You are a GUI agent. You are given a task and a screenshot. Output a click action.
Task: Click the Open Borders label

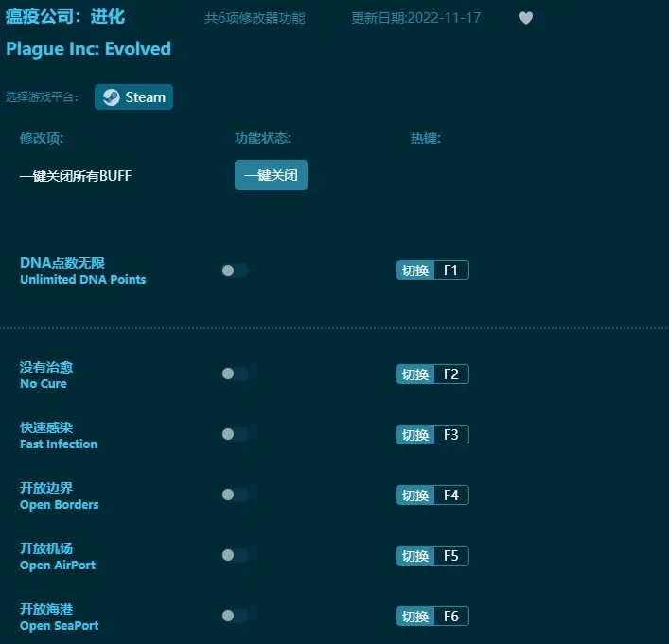[x=59, y=505]
